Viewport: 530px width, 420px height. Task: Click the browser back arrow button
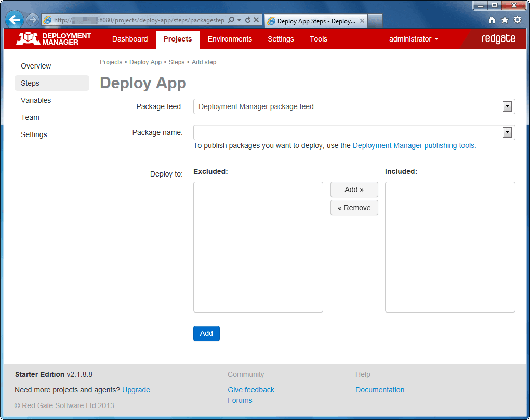point(15,20)
